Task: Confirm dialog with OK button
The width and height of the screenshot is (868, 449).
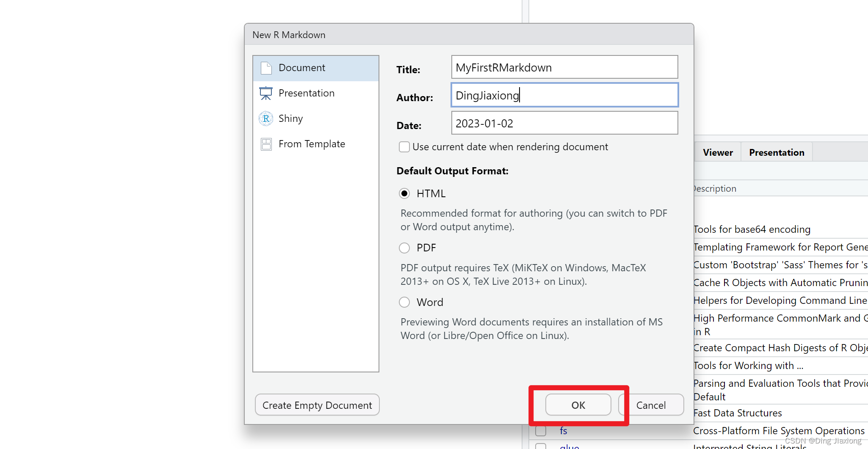Action: pos(578,405)
